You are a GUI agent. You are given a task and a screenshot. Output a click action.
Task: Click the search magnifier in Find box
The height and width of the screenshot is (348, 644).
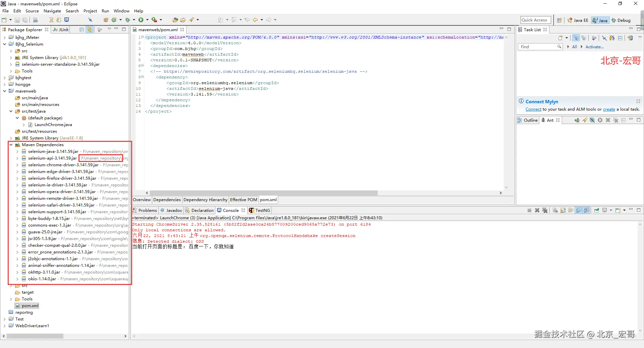pyautogui.click(x=559, y=47)
